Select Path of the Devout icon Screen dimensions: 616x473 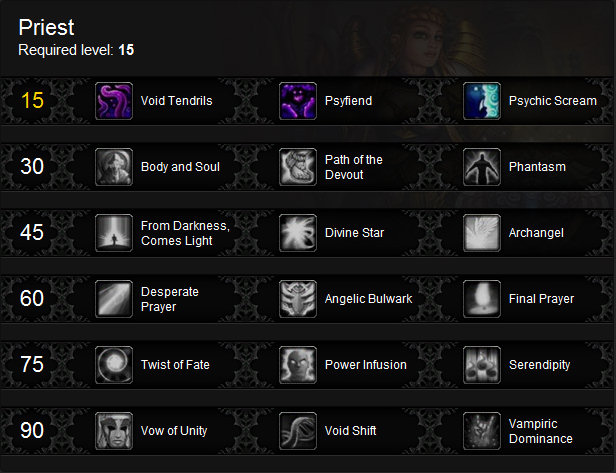298,167
